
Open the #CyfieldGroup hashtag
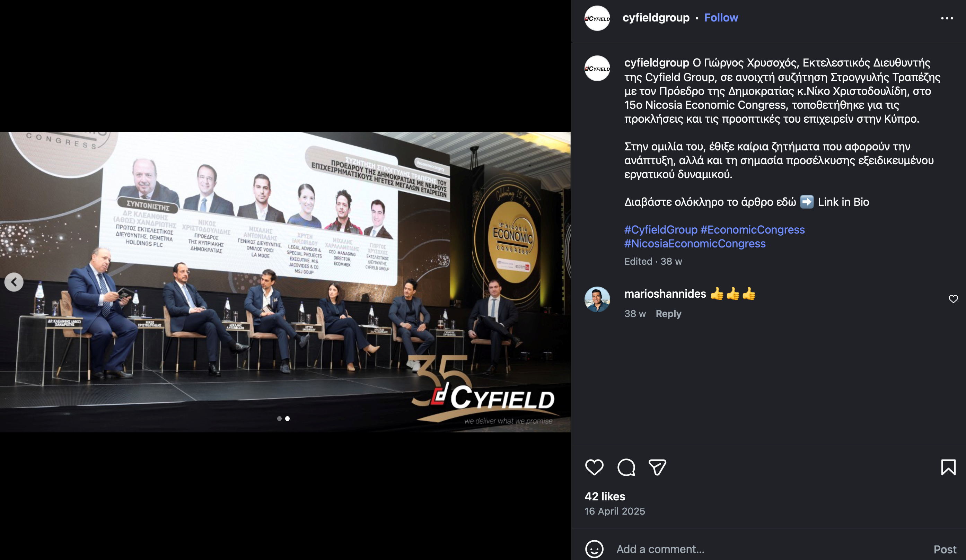click(x=661, y=230)
